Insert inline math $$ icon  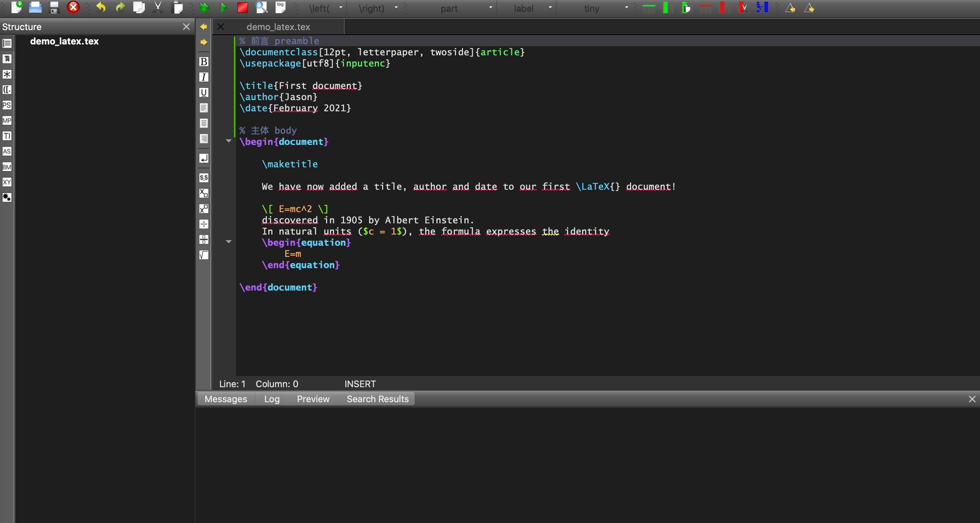(204, 177)
